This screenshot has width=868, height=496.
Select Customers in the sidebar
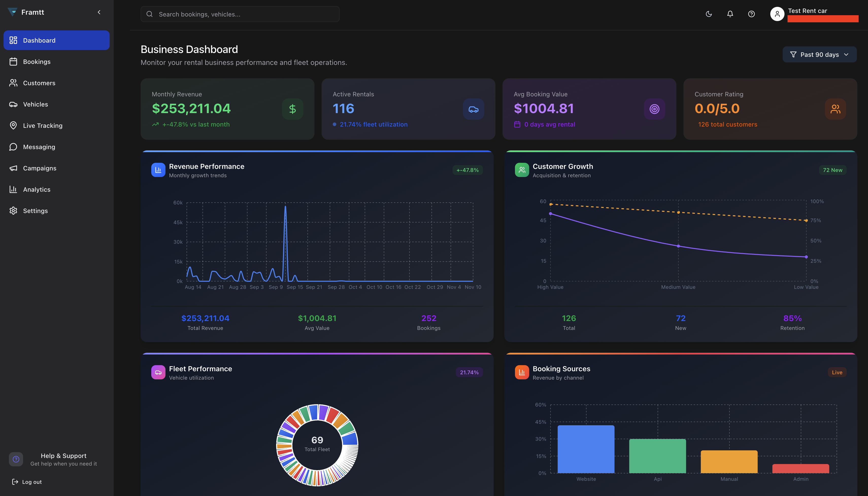(39, 83)
